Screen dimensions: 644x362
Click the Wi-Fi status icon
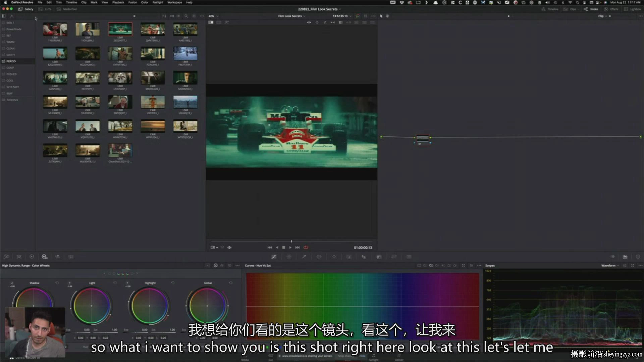[570, 2]
